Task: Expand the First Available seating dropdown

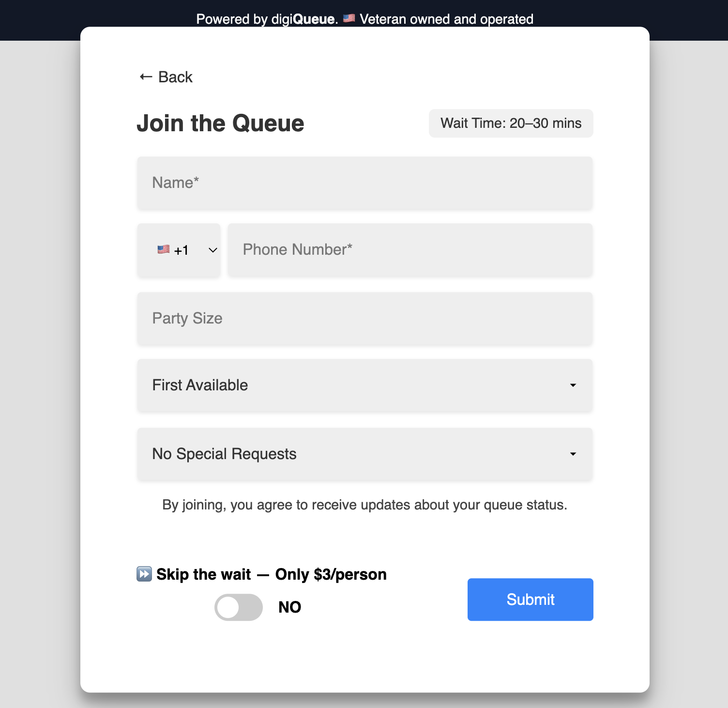Action: [x=364, y=385]
